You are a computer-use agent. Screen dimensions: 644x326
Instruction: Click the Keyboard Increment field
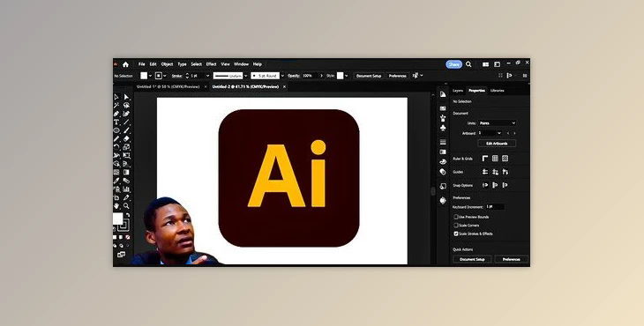coord(495,207)
